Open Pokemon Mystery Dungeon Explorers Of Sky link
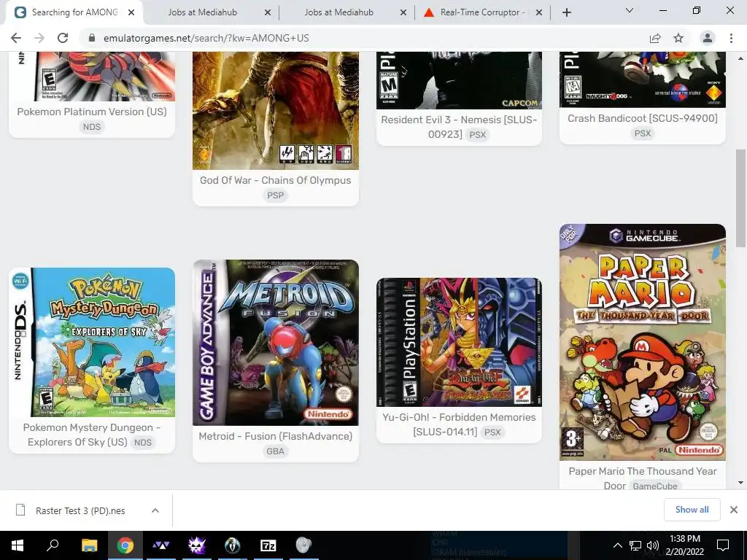Image resolution: width=747 pixels, height=560 pixels. 91,435
